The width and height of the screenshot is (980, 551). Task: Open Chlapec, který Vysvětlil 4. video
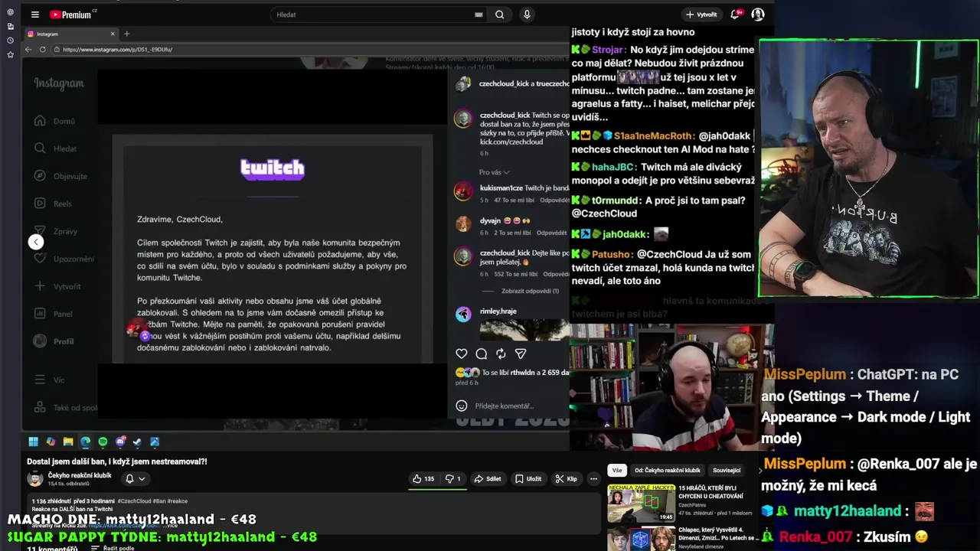[642, 539]
